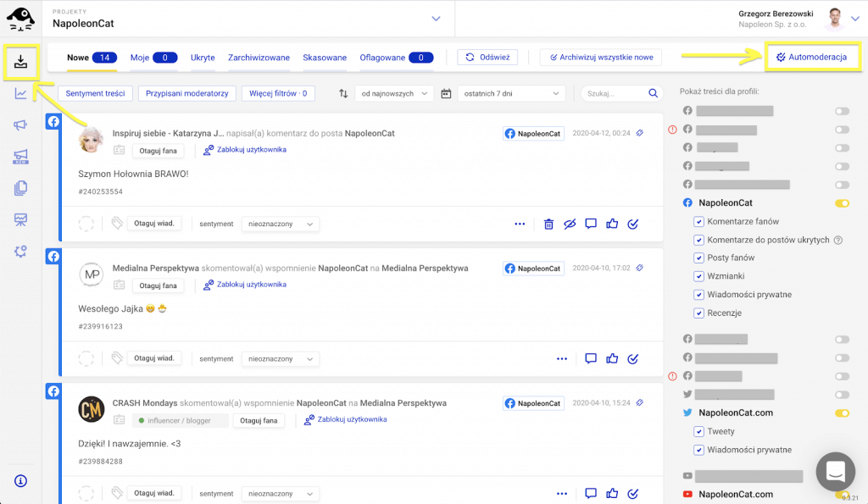Click the help icon beside Komentarze do postów ukrytych

[838, 240]
